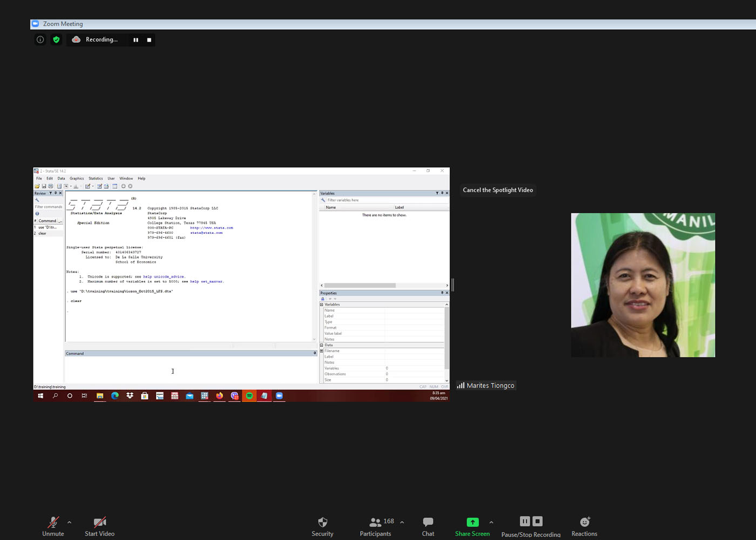Open the Security shield options
This screenshot has width=756, height=540.
click(x=322, y=522)
